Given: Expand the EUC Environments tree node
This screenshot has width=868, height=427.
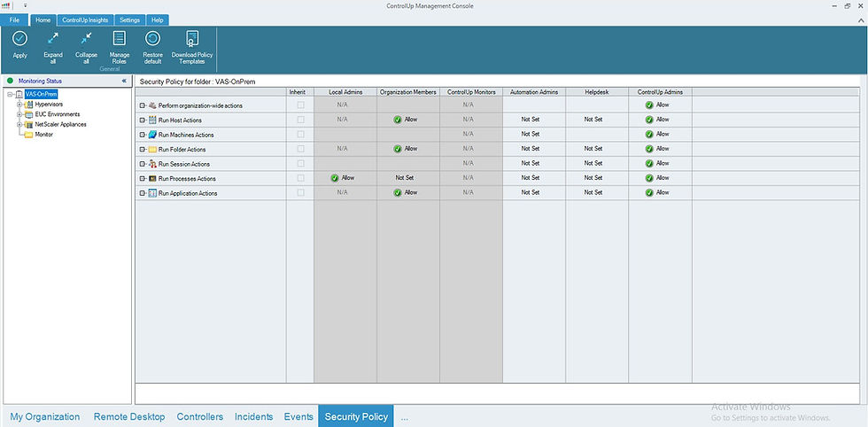Looking at the screenshot, I should coord(19,114).
